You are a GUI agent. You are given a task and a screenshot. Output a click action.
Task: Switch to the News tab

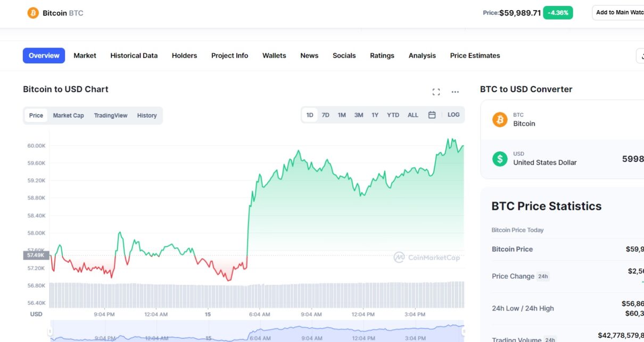(x=309, y=55)
